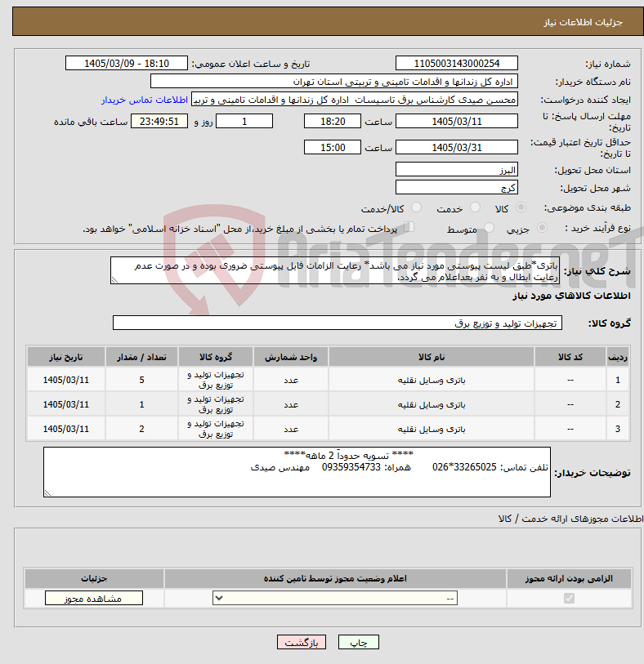Screen dimensions: 644x664
Task: Click the چاپ print button
Action: 359,642
